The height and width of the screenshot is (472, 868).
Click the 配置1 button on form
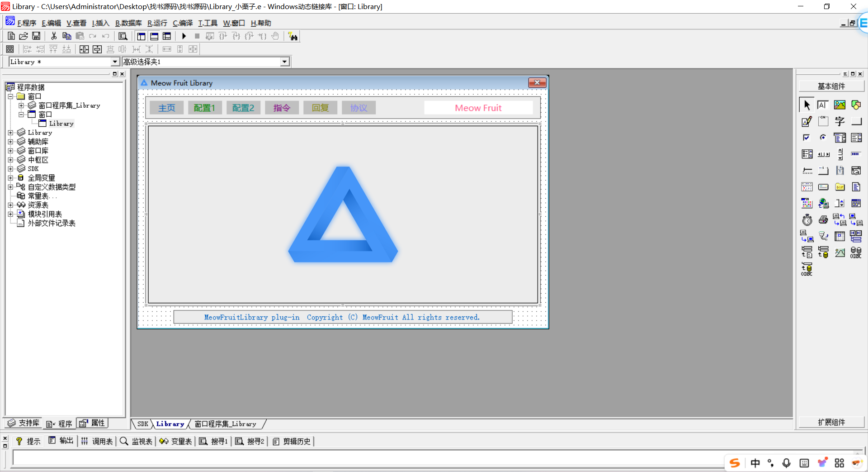point(204,108)
